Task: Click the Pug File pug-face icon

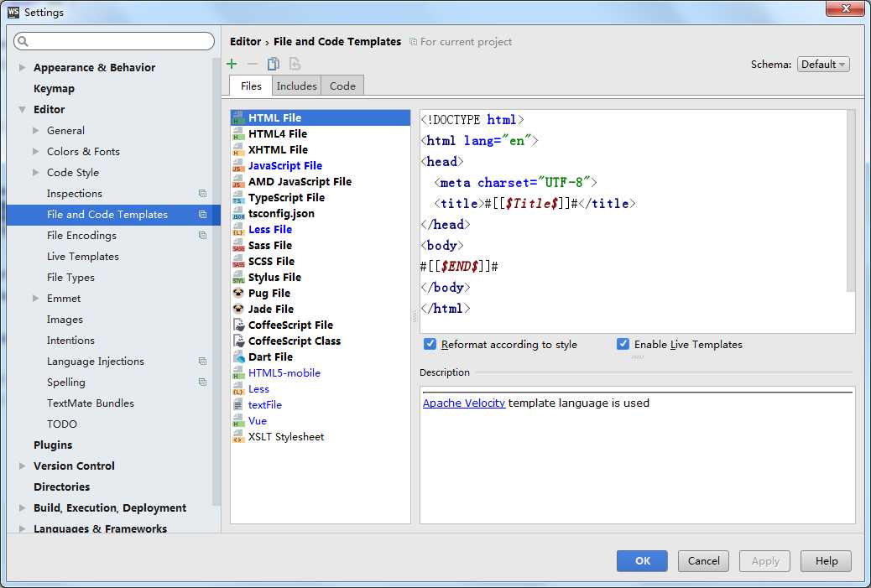Action: tap(238, 293)
